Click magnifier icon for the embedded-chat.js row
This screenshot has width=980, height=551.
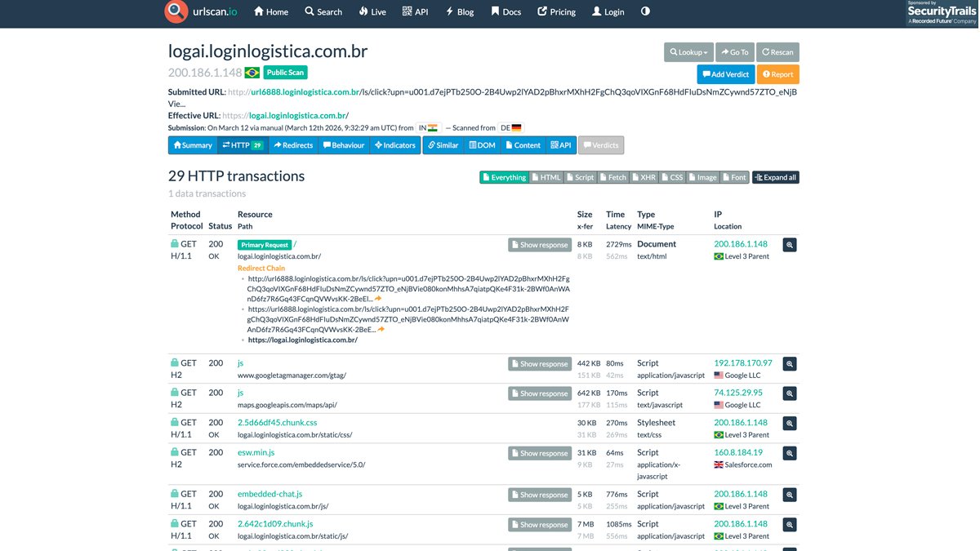point(789,495)
